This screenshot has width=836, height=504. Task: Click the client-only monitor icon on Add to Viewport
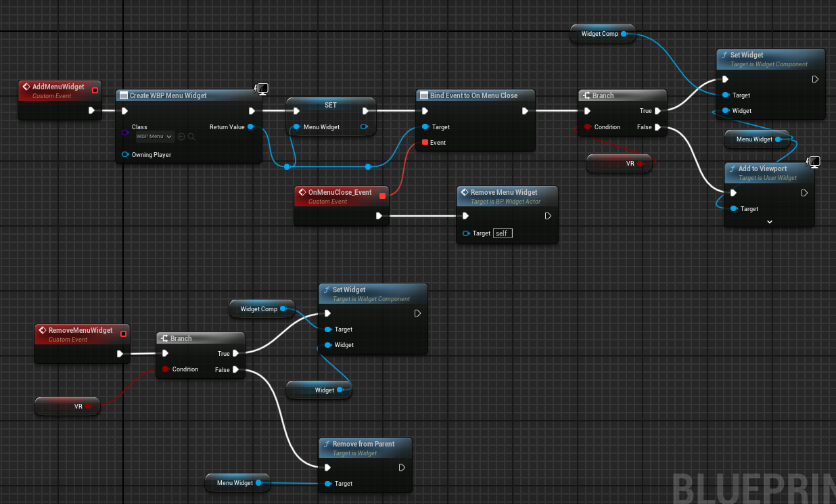coord(814,161)
